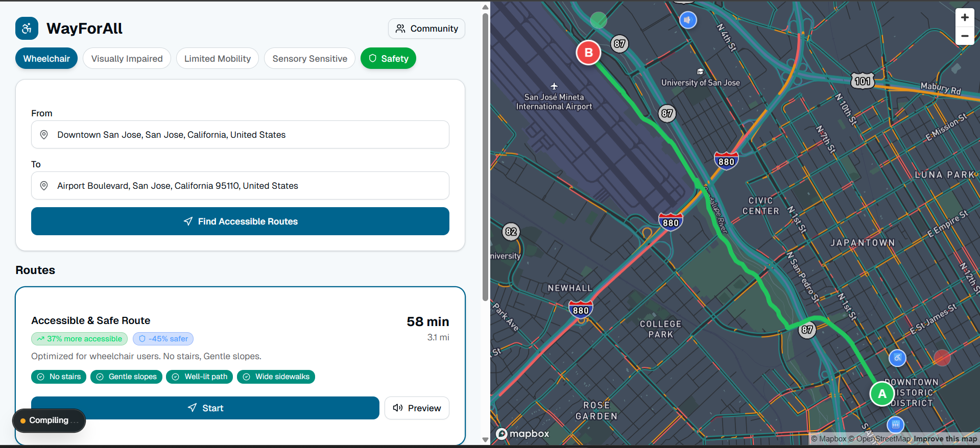Click the 101 highway shield

coord(863,81)
